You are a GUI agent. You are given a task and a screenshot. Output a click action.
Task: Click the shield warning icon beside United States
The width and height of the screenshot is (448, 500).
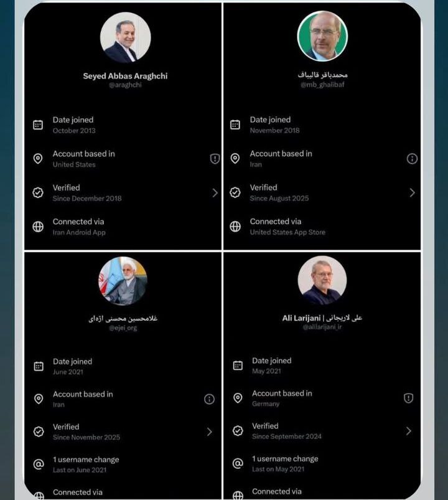pos(215,159)
